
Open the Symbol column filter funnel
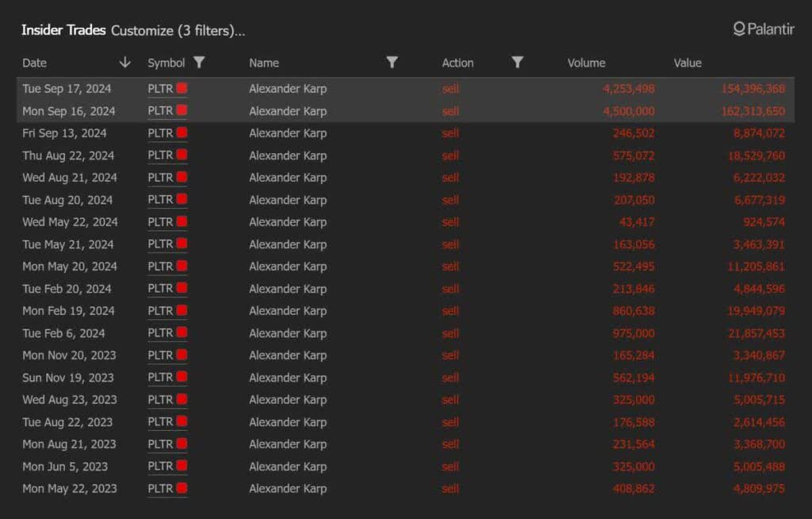pos(199,62)
